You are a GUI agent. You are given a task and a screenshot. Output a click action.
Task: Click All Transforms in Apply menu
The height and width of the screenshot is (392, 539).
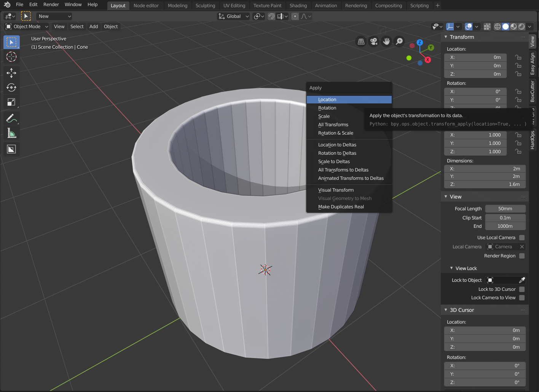[x=333, y=125]
